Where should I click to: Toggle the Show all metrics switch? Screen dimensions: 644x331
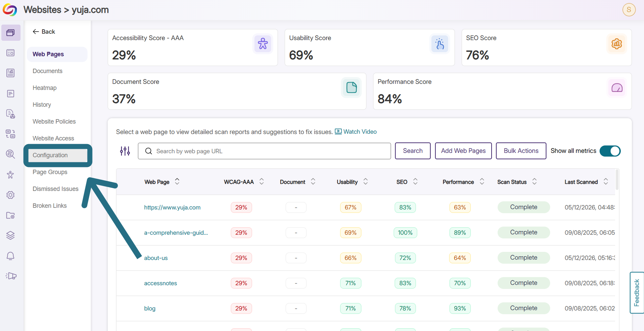[610, 151]
